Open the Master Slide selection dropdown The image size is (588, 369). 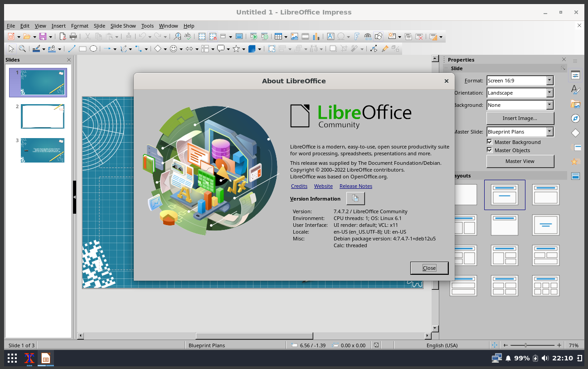point(550,131)
